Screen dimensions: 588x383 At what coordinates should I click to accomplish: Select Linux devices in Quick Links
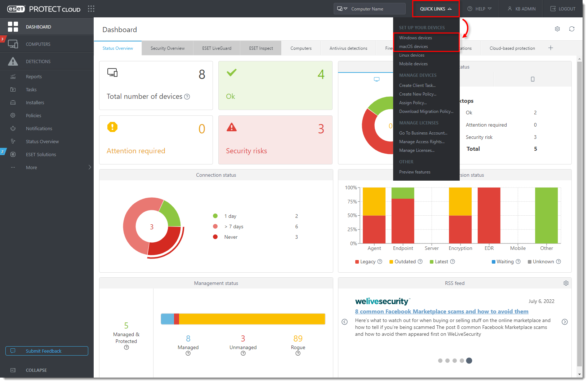pyautogui.click(x=411, y=55)
